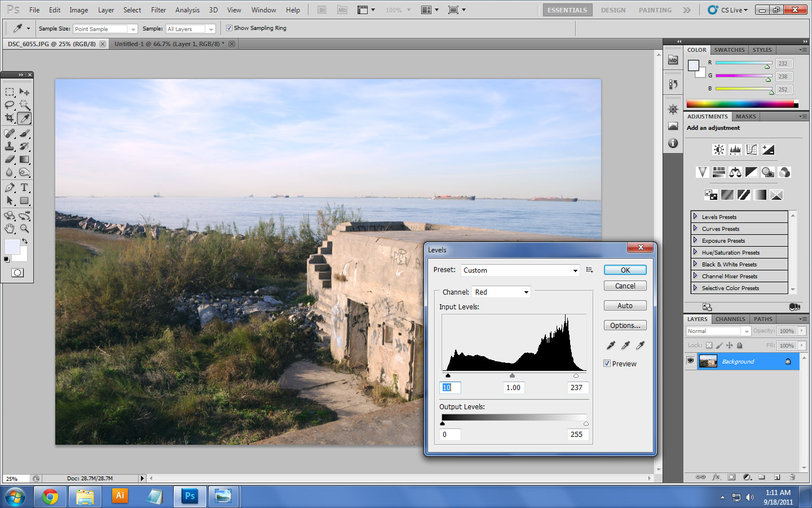Select the Crop tool
Screen dimensions: 812x508
point(10,118)
